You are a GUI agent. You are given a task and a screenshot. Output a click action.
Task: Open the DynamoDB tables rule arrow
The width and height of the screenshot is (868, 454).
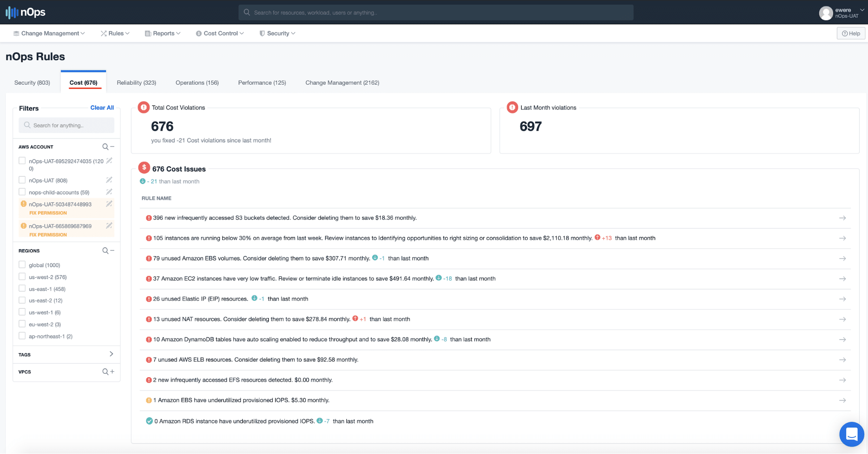pyautogui.click(x=842, y=339)
